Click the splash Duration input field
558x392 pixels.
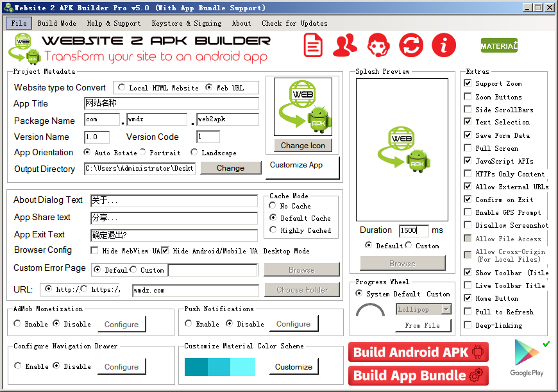pos(414,230)
